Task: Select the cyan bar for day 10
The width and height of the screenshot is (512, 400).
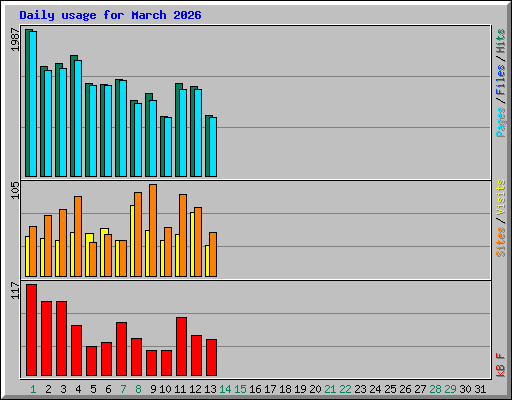Action: coord(168,147)
